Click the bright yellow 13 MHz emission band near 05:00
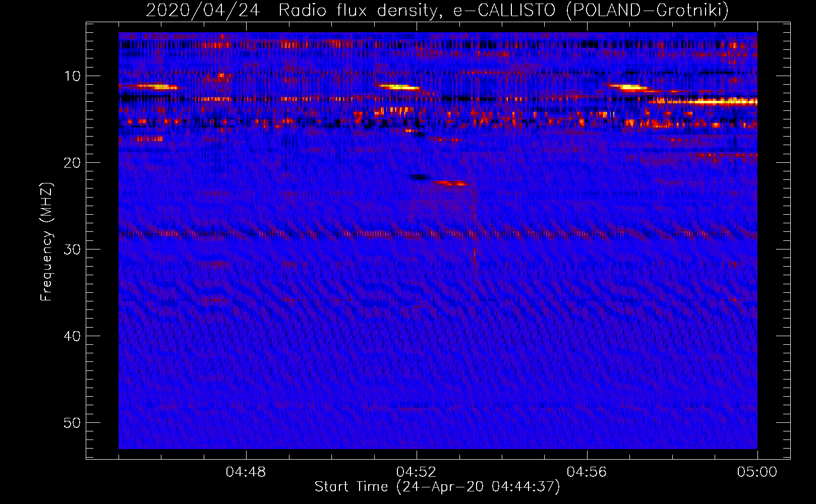This screenshot has width=816, height=504. pyautogui.click(x=704, y=102)
